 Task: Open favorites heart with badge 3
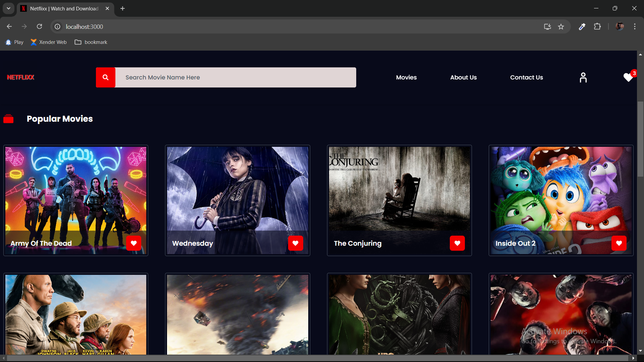(x=628, y=77)
